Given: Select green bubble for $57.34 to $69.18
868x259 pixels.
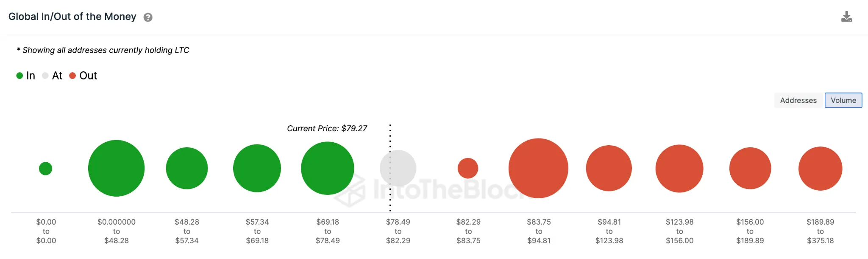Looking at the screenshot, I should click(257, 168).
